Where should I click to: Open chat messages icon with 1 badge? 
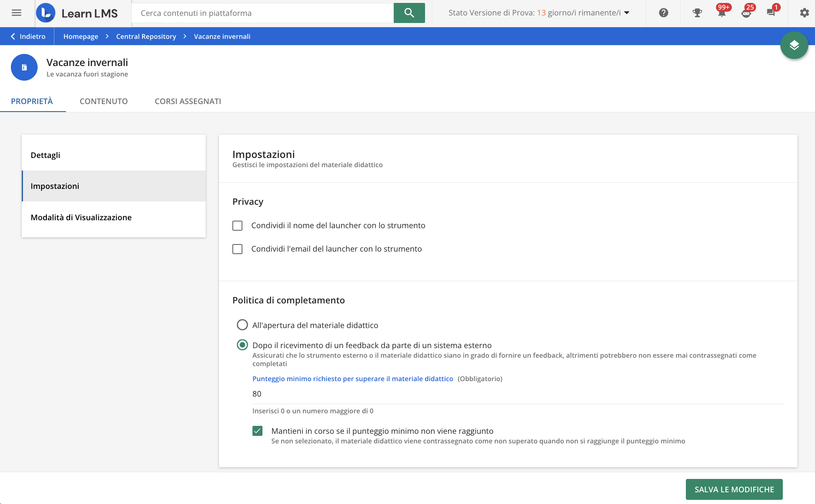click(771, 13)
